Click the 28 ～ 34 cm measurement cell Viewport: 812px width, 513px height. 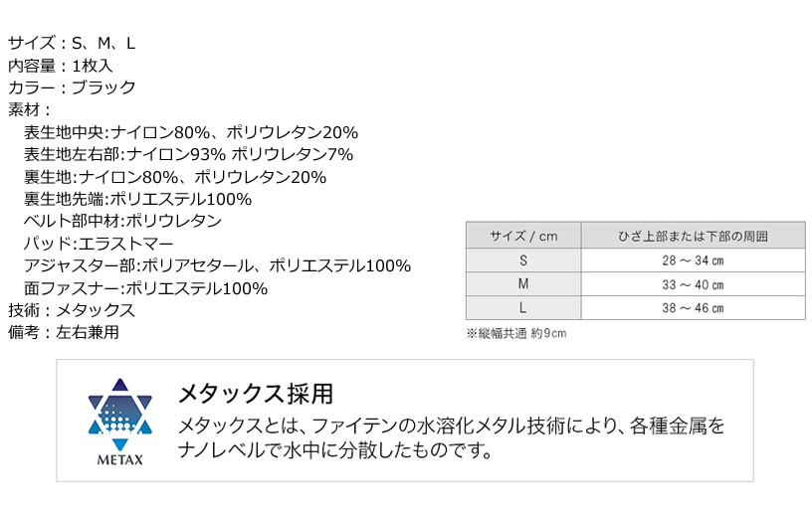(693, 260)
